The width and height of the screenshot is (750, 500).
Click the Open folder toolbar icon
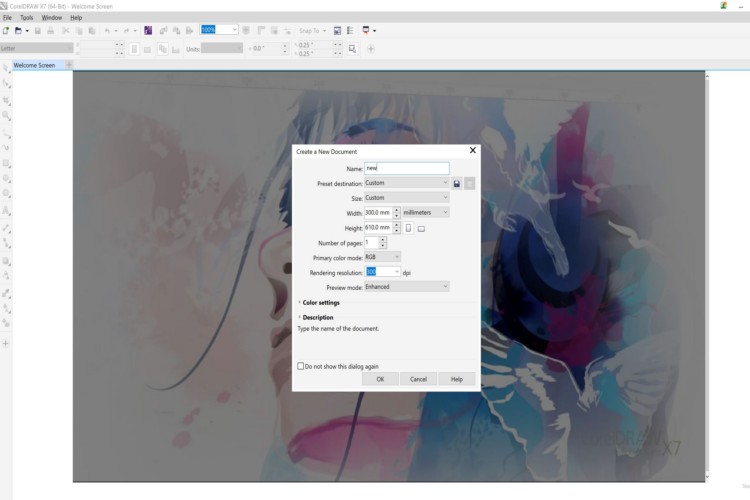tap(18, 31)
